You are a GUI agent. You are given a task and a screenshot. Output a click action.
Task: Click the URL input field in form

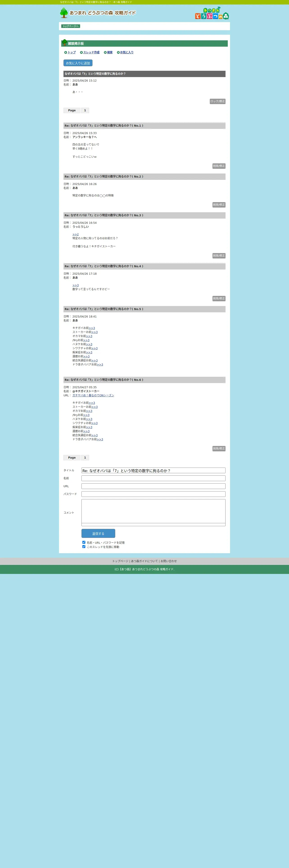[x=154, y=487]
